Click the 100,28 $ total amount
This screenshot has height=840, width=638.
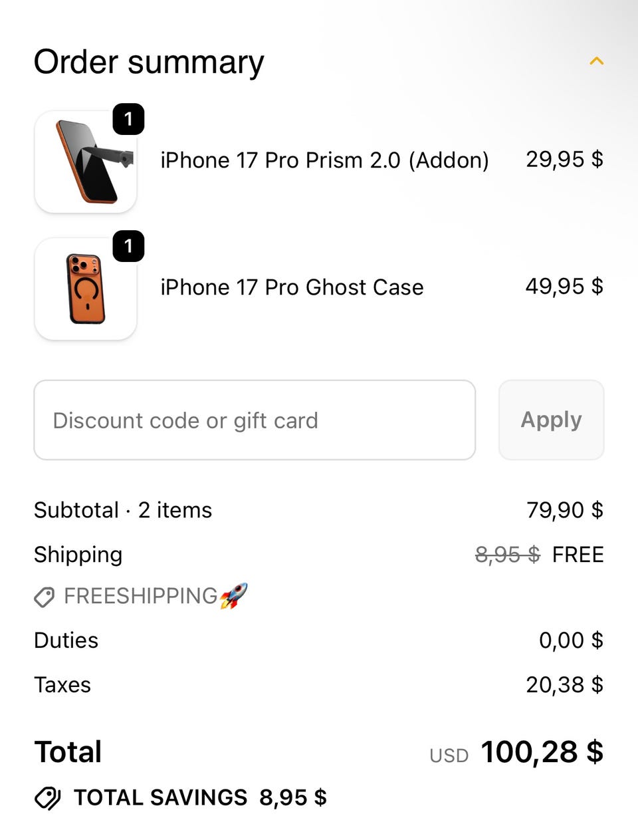click(542, 752)
